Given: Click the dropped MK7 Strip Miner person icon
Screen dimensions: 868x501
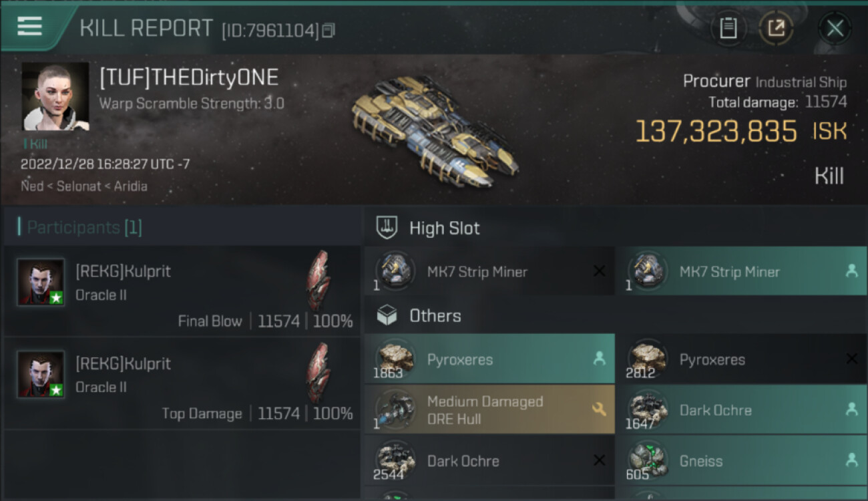Looking at the screenshot, I should tap(851, 271).
